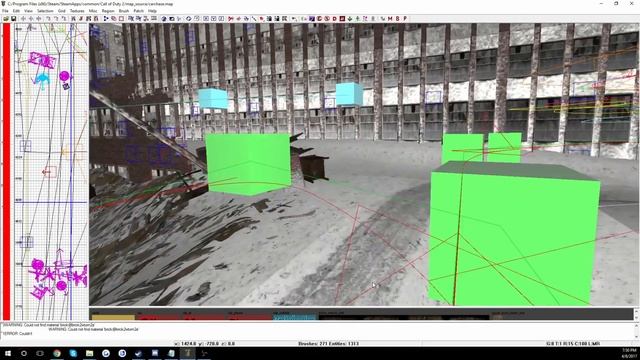Screen dimensions: 640x360
Task: Open File Explorer from the taskbar
Action: point(89,353)
